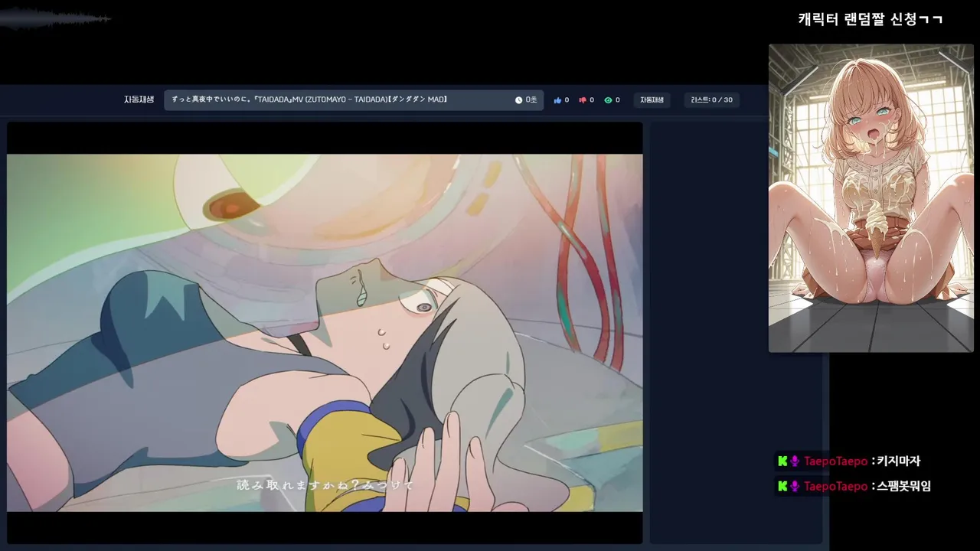980x551 pixels.
Task: Click the 캐릭터 랜덤짤 신청ㄱㄱ header text
Action: [x=870, y=19]
